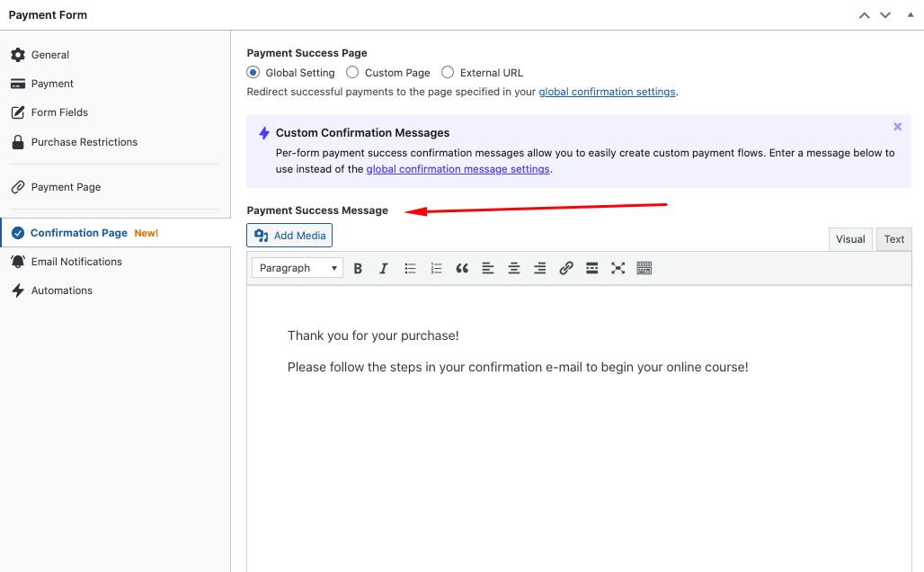The image size is (924, 572).
Task: Open Payment Page via paperclip icon
Action: coord(18,187)
